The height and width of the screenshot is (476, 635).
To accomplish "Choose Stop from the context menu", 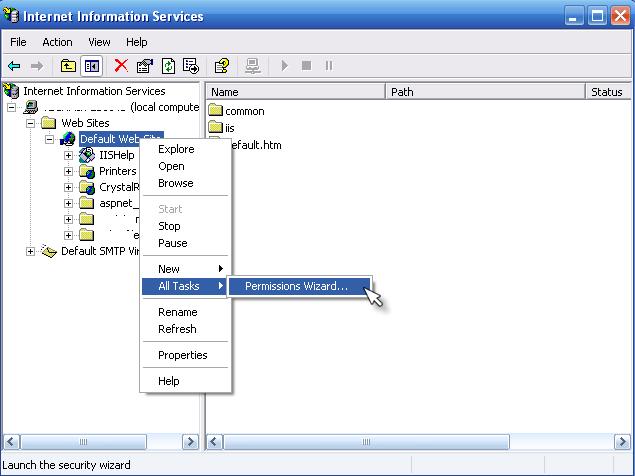I will point(169,226).
